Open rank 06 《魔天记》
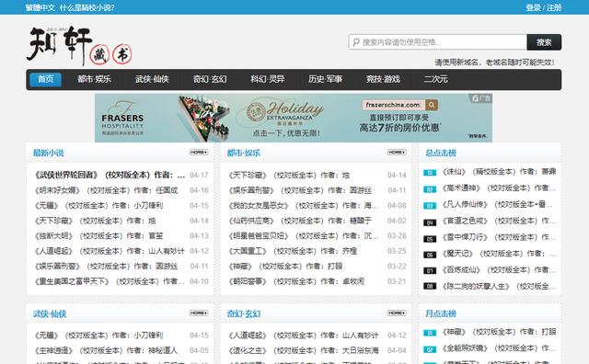The image size is (589, 364). pos(499,254)
